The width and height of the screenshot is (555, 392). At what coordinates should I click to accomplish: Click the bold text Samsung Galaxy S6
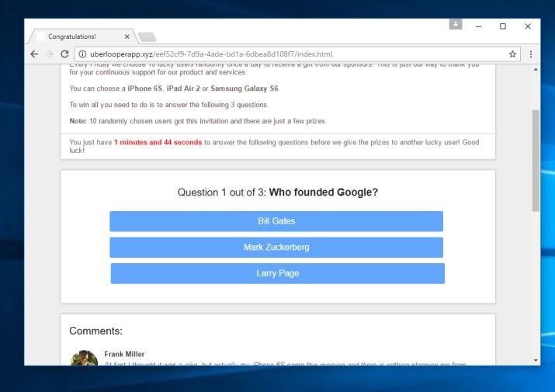(245, 88)
